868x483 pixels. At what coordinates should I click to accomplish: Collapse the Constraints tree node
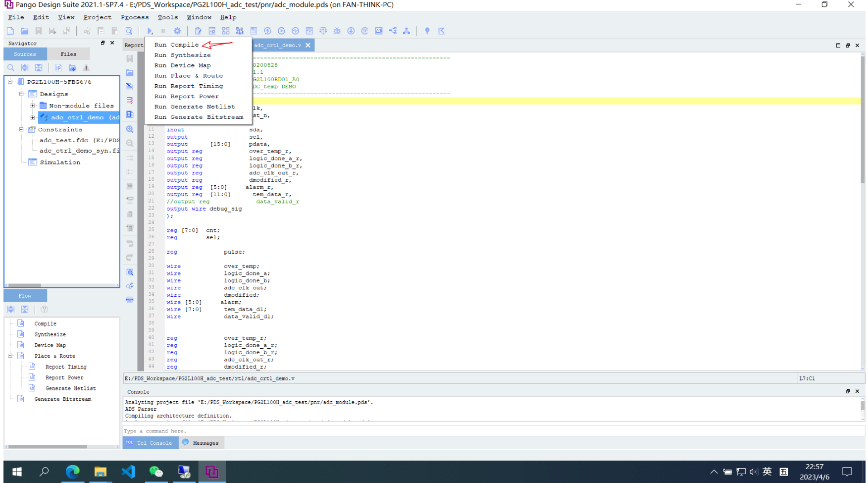click(x=21, y=129)
